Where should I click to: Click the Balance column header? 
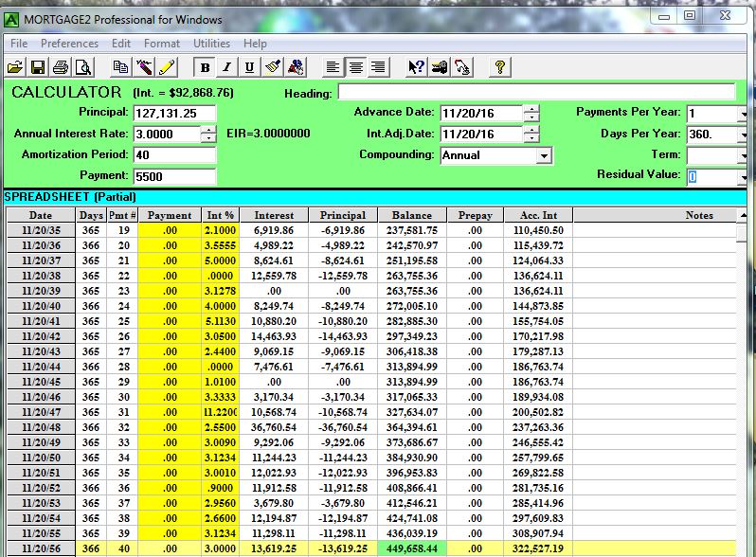pyautogui.click(x=411, y=215)
